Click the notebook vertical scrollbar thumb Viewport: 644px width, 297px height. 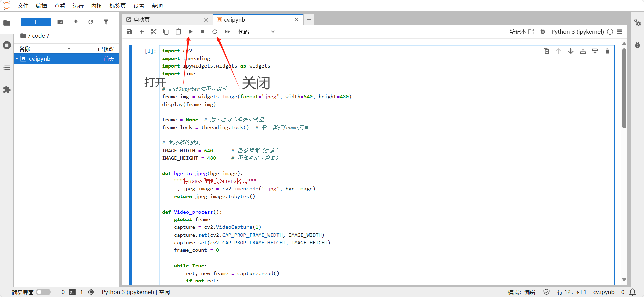[x=624, y=88]
